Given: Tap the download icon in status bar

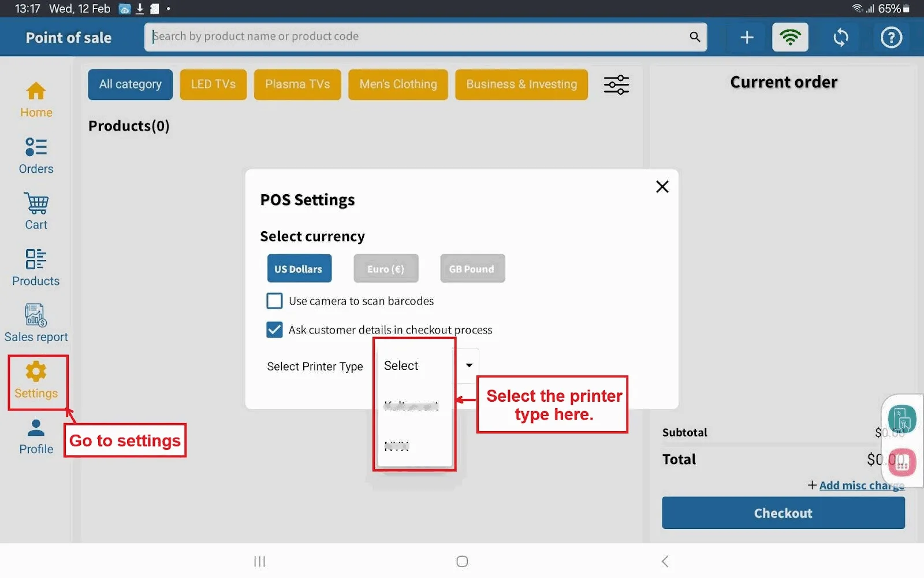Looking at the screenshot, I should pos(140,9).
